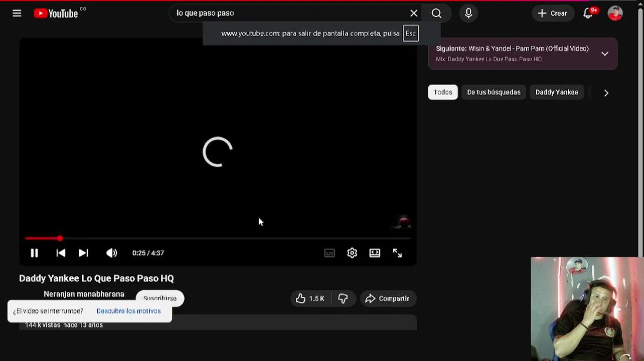Image resolution: width=644 pixels, height=361 pixels.
Task: Start voice search with microphone
Action: 468,14
